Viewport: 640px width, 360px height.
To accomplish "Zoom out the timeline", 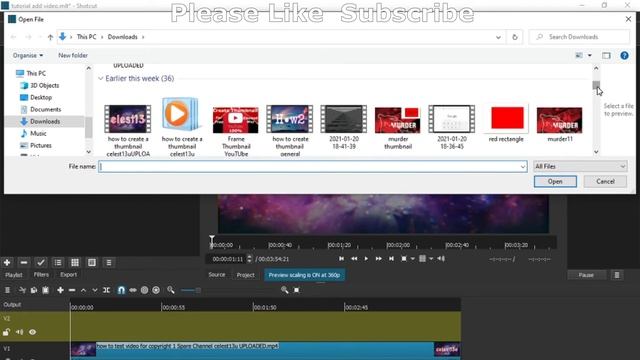I will pos(171,290).
